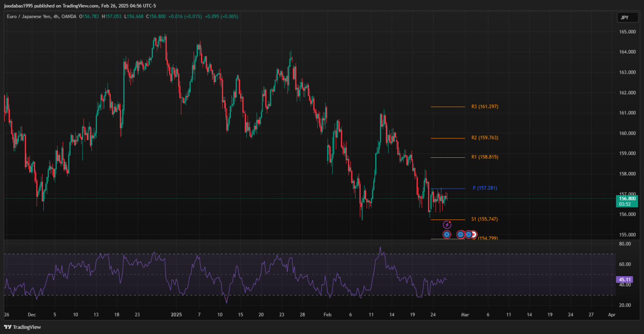Click the orange R3 horizontal pivot line
The width and height of the screenshot is (644, 334).
pyautogui.click(x=448, y=107)
